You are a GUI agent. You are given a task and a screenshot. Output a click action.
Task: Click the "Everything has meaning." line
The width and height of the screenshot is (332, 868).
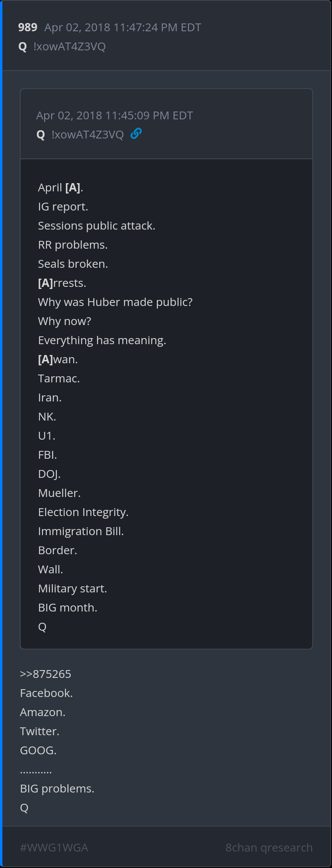(102, 340)
